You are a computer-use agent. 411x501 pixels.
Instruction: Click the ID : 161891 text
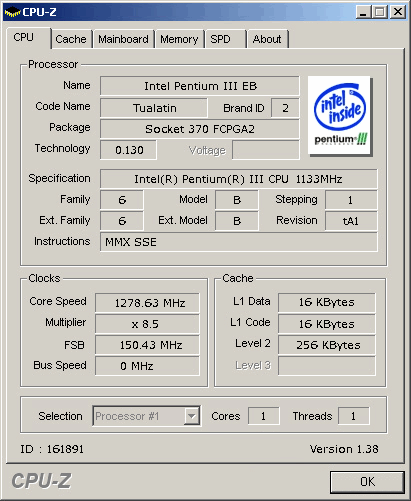[52, 449]
